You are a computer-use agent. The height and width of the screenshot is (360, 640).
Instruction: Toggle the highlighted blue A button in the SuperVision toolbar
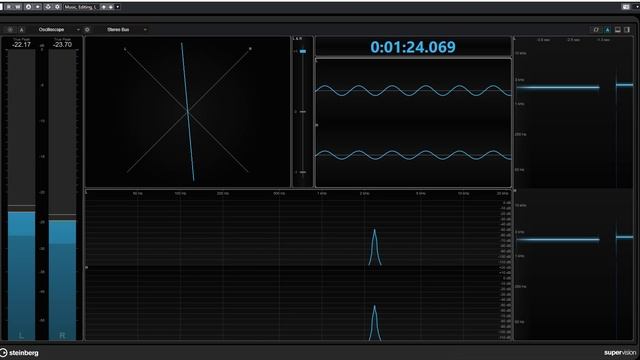click(607, 30)
